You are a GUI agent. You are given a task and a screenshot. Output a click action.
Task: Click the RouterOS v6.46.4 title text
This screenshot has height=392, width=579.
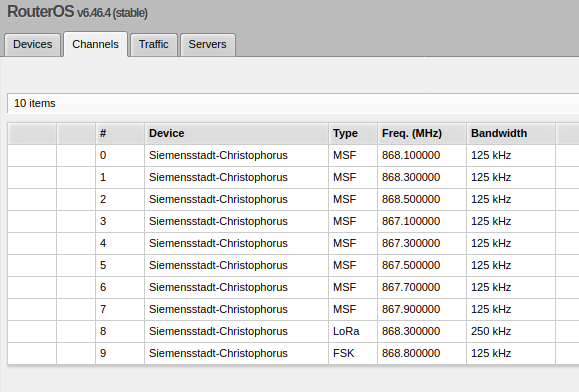pos(78,12)
